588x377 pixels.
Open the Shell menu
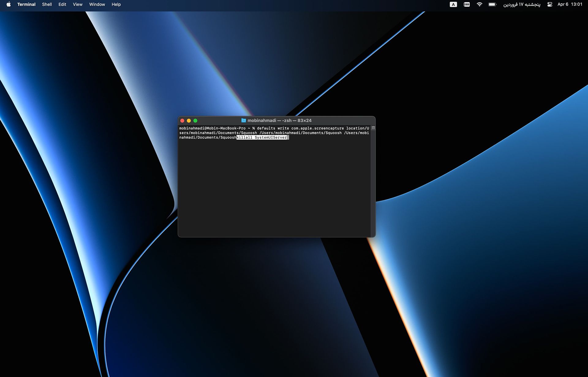pyautogui.click(x=47, y=4)
